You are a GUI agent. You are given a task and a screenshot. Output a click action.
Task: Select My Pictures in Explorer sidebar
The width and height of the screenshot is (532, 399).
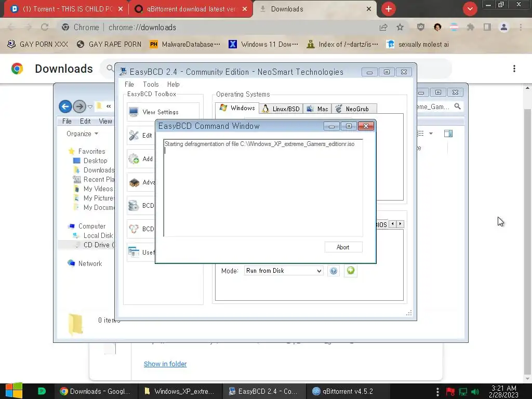point(94,198)
